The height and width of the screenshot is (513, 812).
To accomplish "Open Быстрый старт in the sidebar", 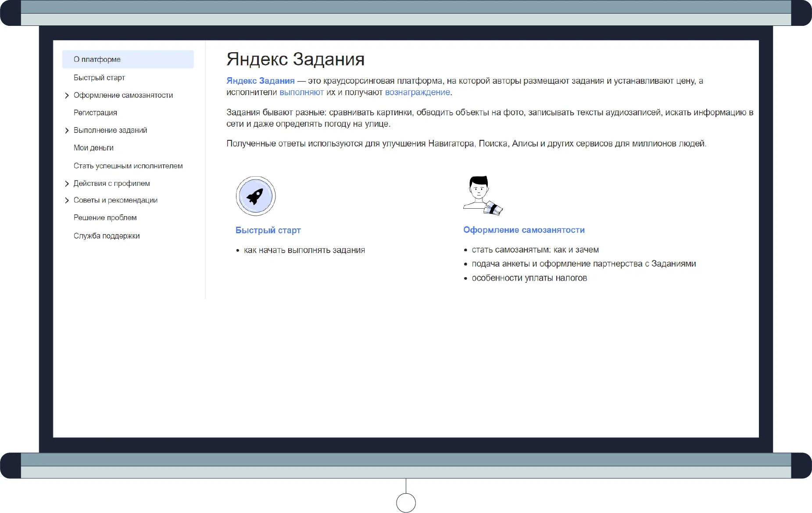I will 99,78.
